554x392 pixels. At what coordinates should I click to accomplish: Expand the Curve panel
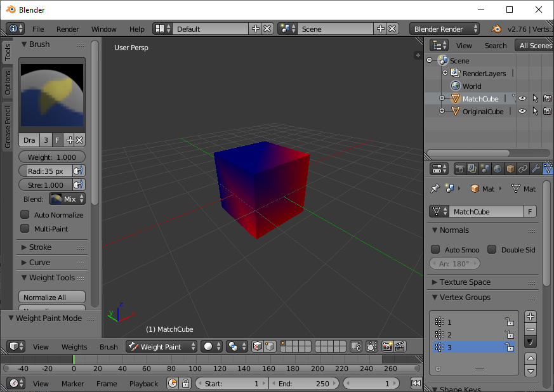[x=24, y=263]
